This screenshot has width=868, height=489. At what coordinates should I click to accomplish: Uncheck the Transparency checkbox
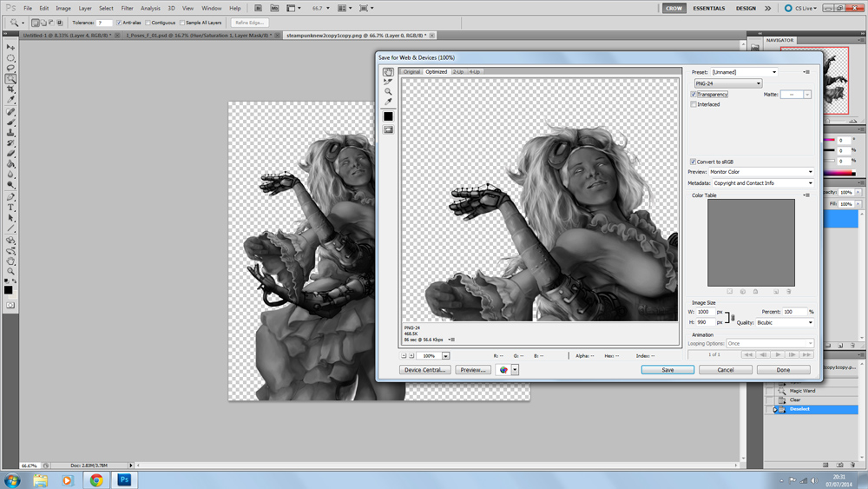693,94
